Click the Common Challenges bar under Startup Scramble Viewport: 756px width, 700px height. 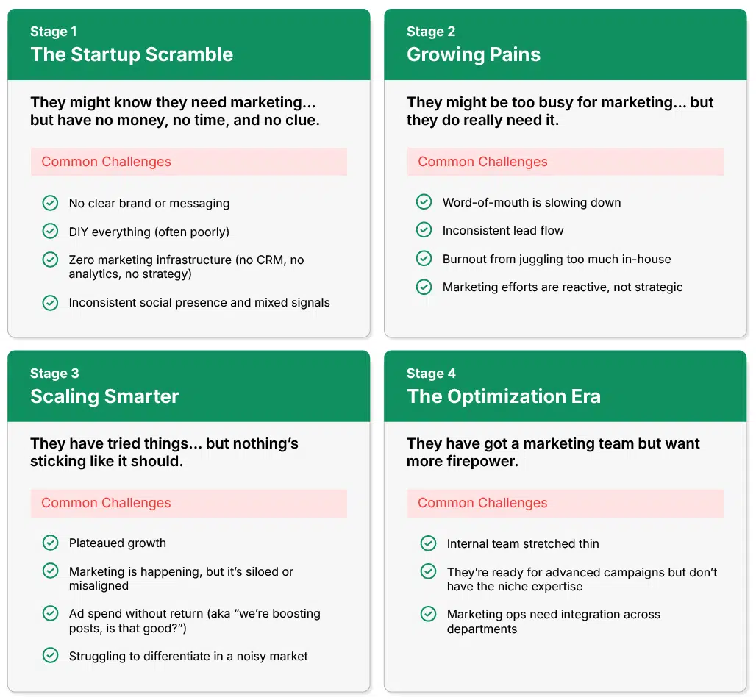(x=188, y=162)
